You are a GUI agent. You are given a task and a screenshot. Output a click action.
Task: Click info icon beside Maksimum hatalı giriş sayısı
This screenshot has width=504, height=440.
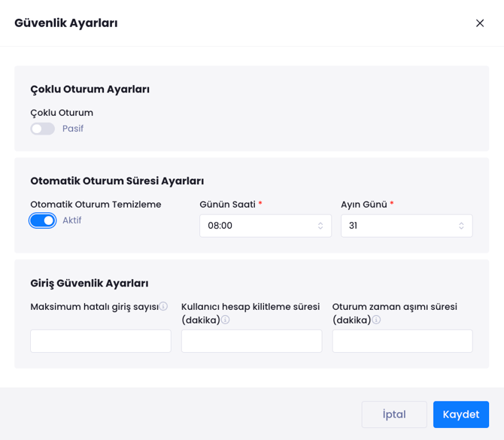coord(163,306)
